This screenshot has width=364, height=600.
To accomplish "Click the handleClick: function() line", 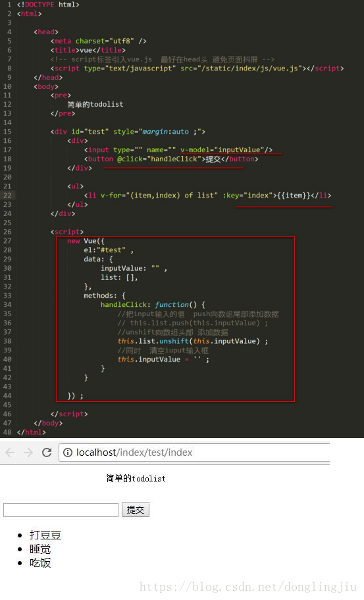I will 153,304.
